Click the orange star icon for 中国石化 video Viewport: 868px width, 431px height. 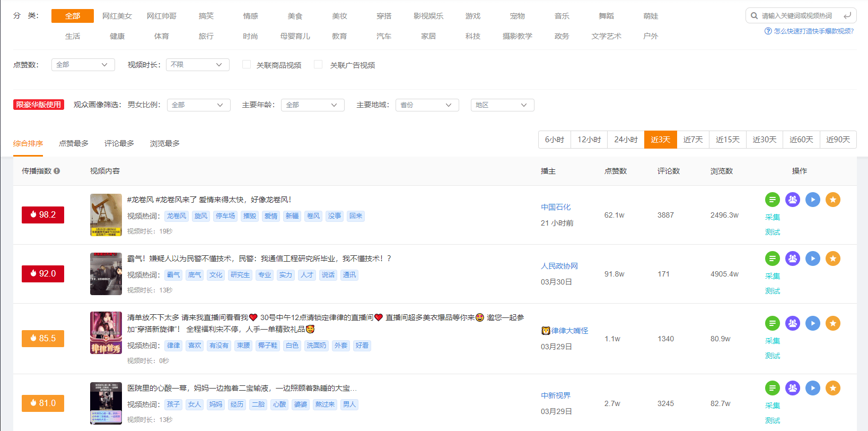[x=832, y=200]
